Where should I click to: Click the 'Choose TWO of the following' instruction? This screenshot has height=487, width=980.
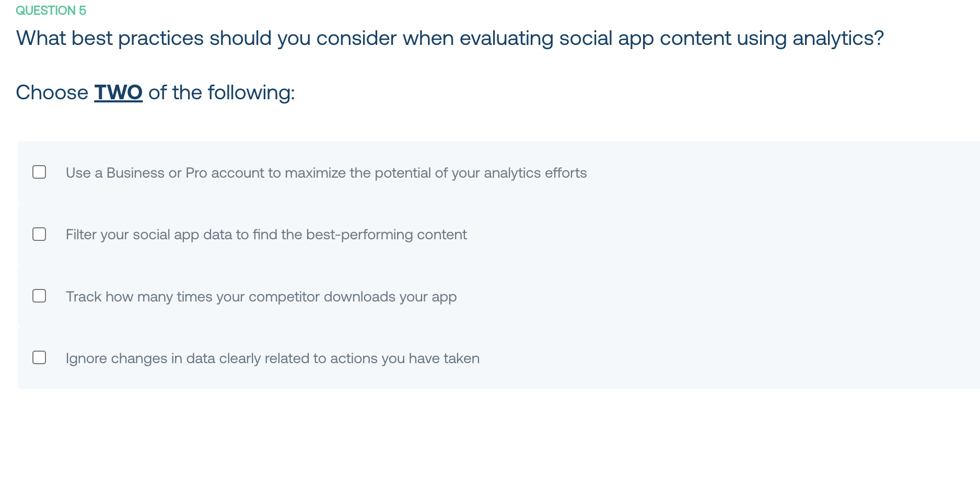155,92
